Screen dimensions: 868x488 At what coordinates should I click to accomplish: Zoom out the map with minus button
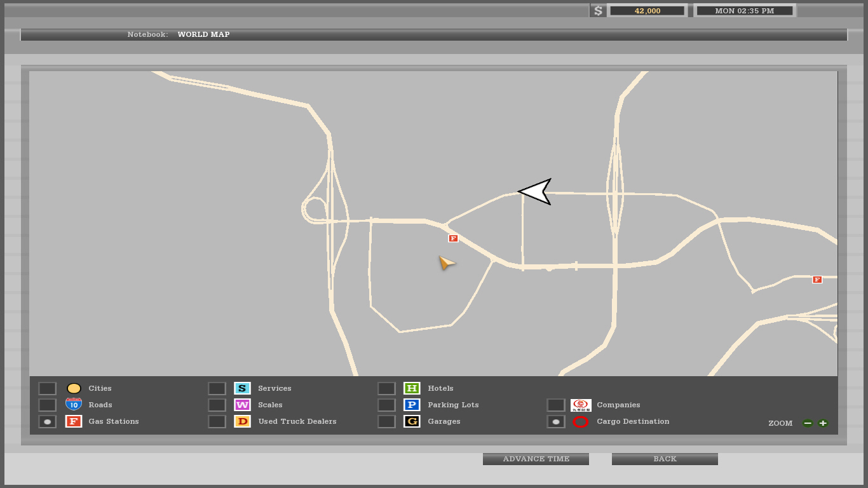click(x=808, y=423)
